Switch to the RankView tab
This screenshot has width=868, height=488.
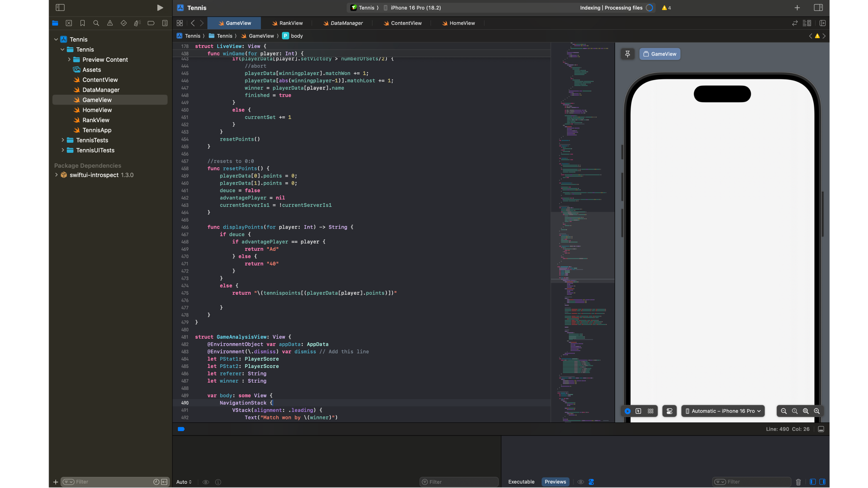(287, 23)
